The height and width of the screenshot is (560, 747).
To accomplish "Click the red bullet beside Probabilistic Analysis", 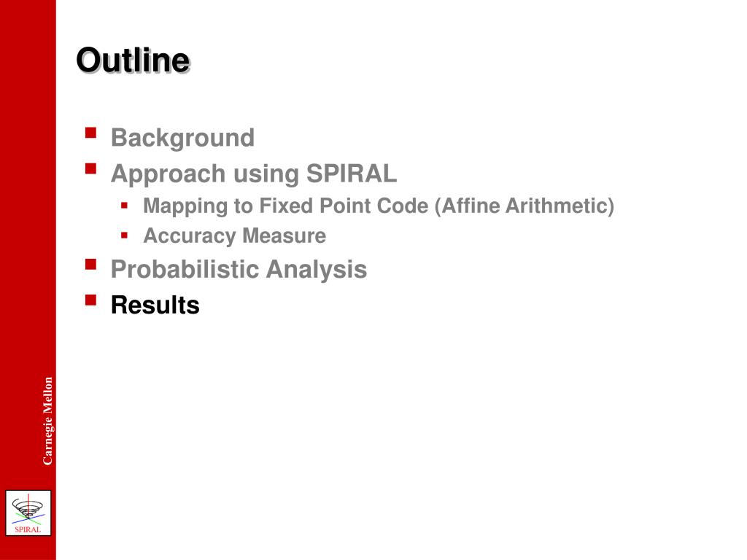I will tap(91, 264).
